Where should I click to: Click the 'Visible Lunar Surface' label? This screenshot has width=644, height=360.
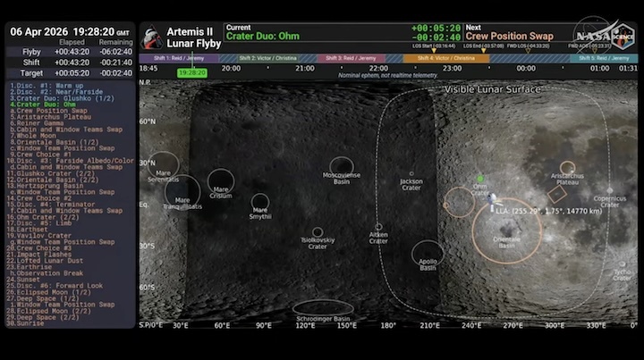click(493, 89)
